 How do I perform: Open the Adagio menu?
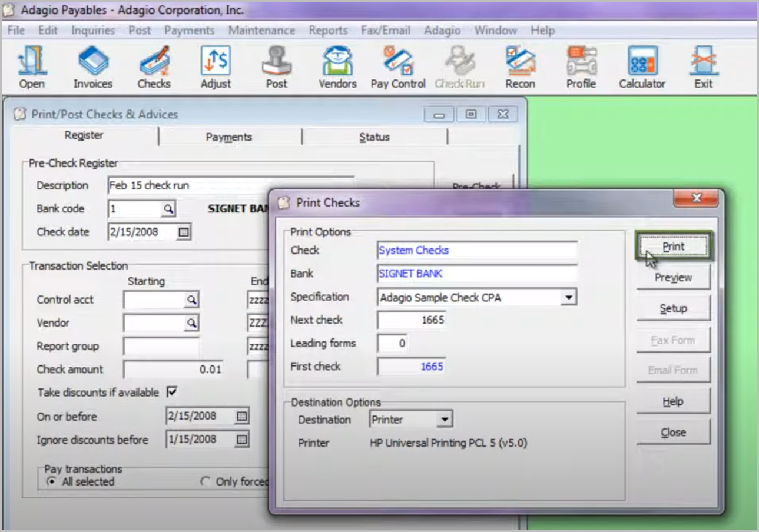(x=442, y=30)
